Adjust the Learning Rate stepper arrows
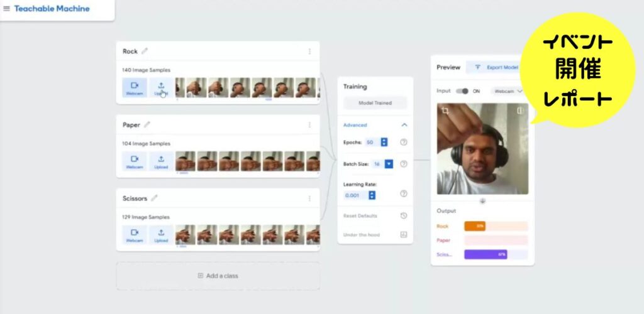Screen dimensions: 644x314 (x=372, y=195)
